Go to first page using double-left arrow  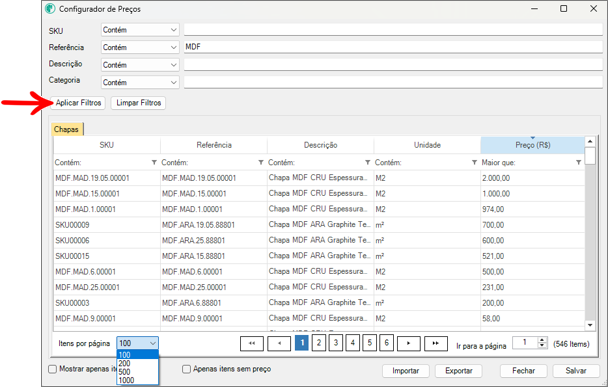coord(252,344)
